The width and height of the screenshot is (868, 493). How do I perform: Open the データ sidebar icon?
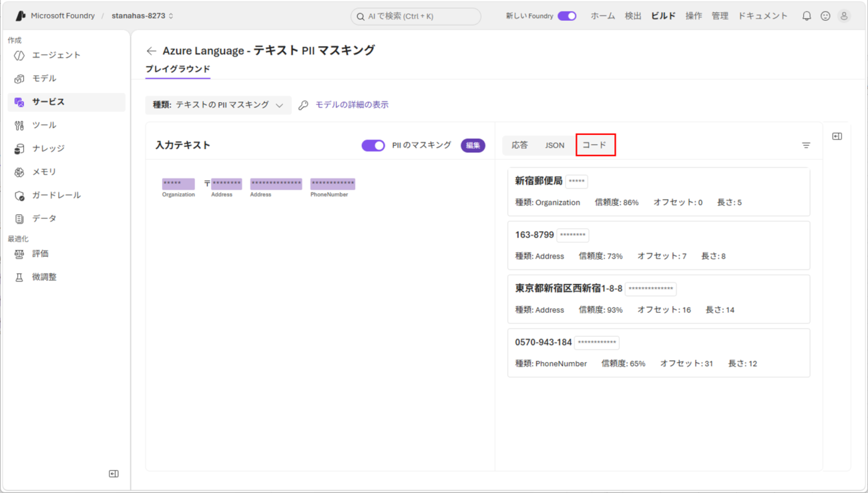pos(19,219)
